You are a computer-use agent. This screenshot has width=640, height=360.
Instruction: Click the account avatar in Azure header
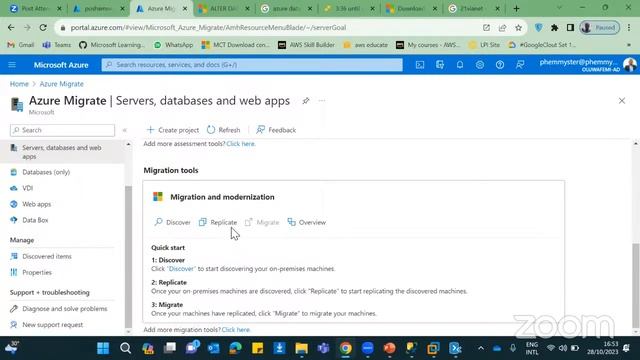click(630, 64)
